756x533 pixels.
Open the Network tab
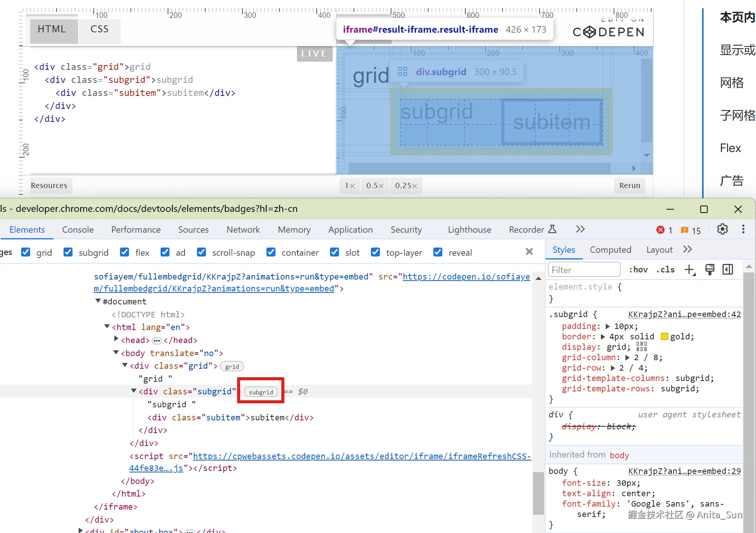[x=243, y=230]
